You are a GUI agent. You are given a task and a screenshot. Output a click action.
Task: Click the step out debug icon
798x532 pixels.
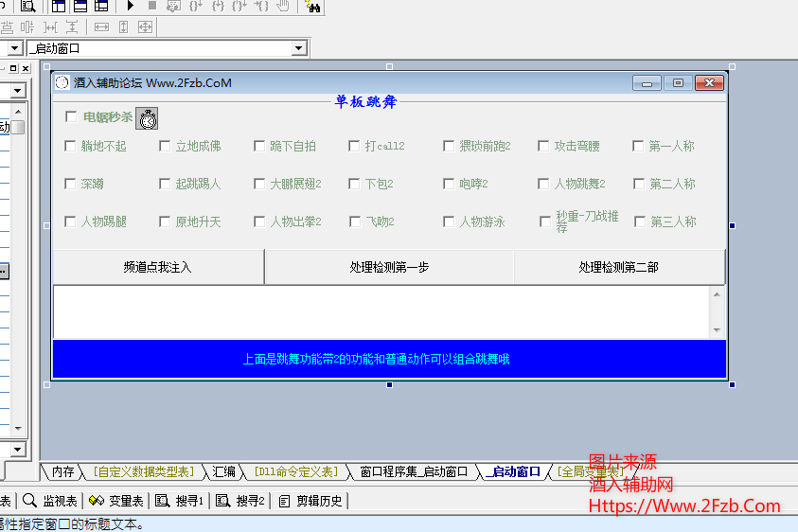(x=239, y=6)
